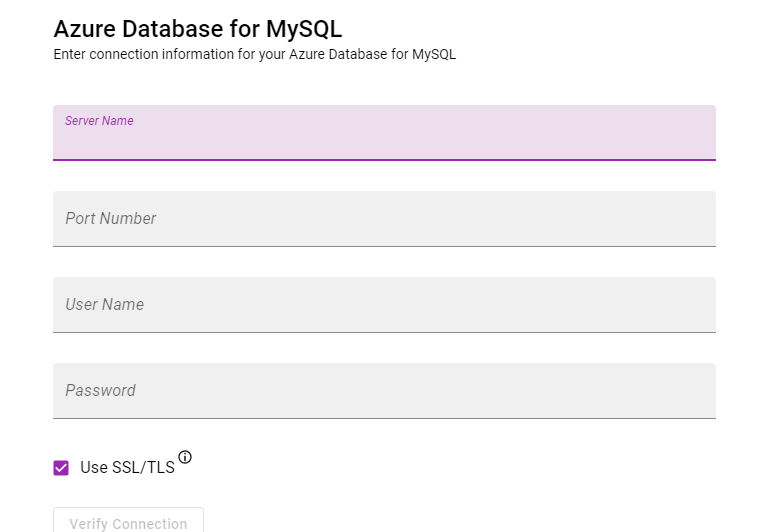
Task: Click the purple Server Name floating label
Action: point(99,121)
